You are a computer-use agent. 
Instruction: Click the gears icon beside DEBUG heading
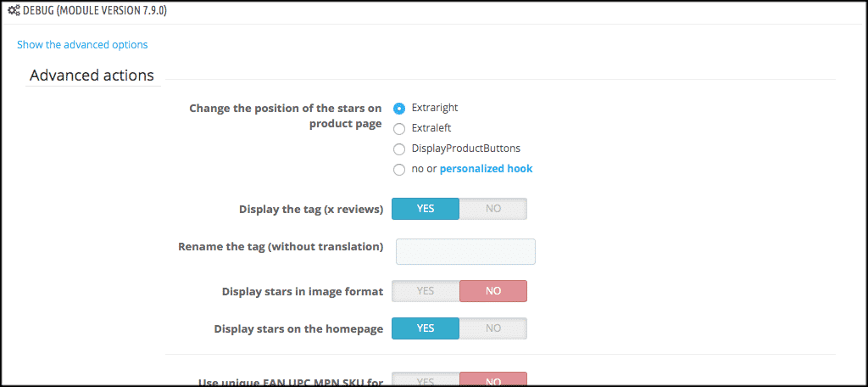click(x=14, y=12)
